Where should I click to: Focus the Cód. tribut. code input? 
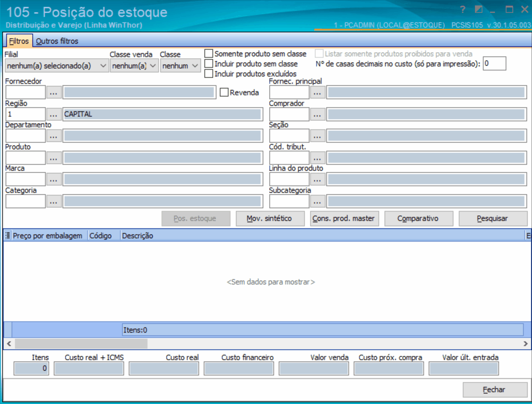click(x=289, y=158)
